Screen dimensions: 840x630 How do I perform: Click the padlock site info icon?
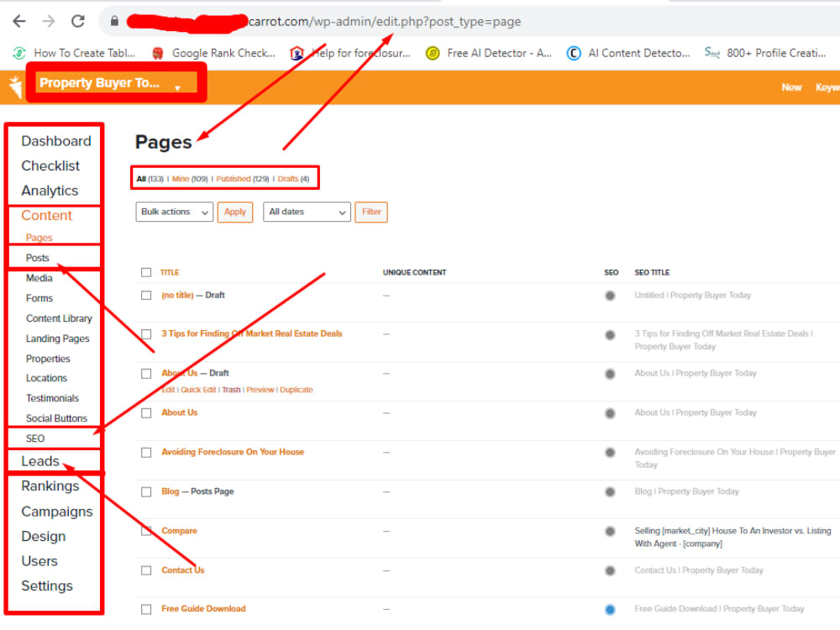[x=114, y=22]
